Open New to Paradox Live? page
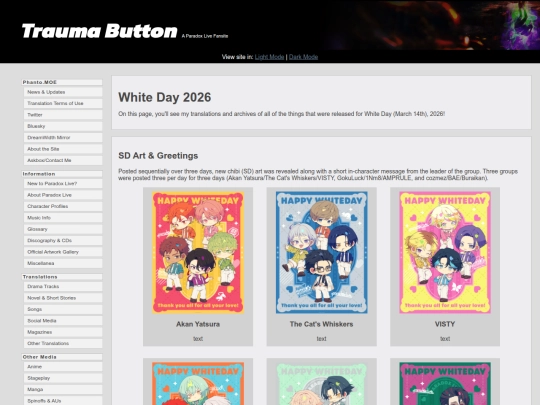Image resolution: width=540 pixels, height=405 pixels. pos(63,184)
